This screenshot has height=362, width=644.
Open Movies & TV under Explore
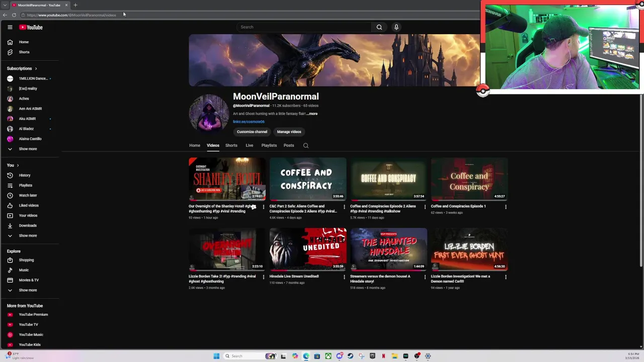tap(29, 280)
